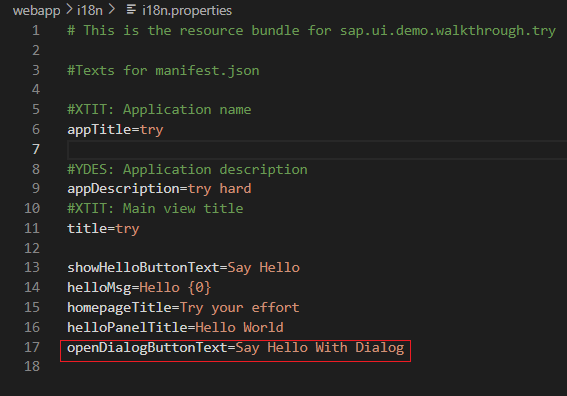Click the 'showHelloButtonText=Say Hello' line
The width and height of the screenshot is (567, 396).
(x=183, y=268)
